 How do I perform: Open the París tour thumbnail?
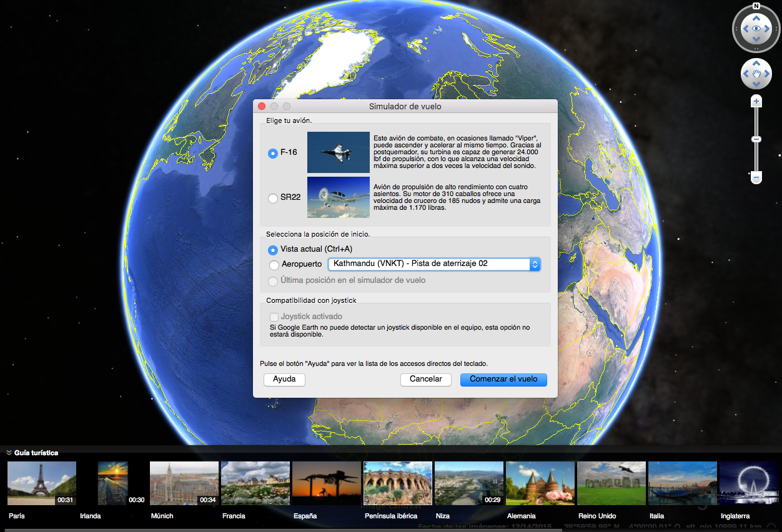point(42,483)
